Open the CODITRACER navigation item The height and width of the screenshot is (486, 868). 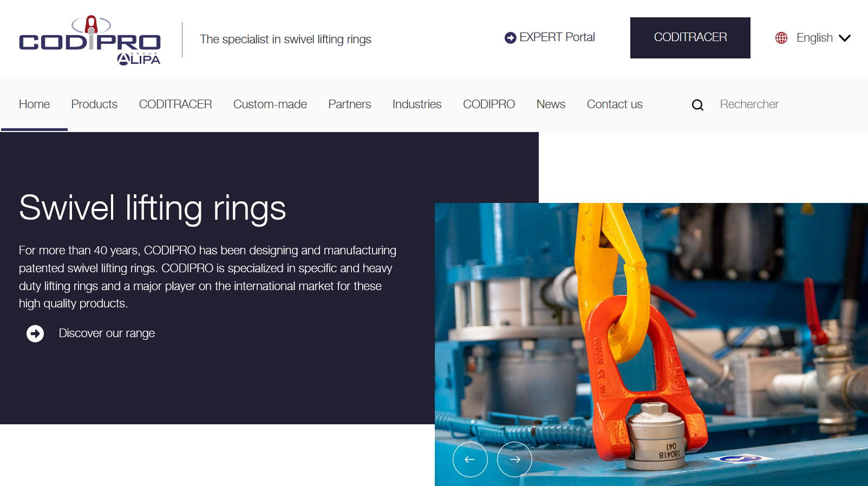(175, 104)
